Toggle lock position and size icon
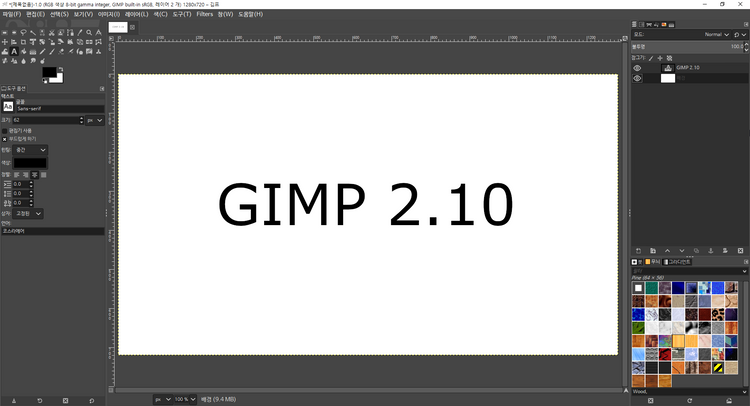750x406 pixels. coord(660,58)
